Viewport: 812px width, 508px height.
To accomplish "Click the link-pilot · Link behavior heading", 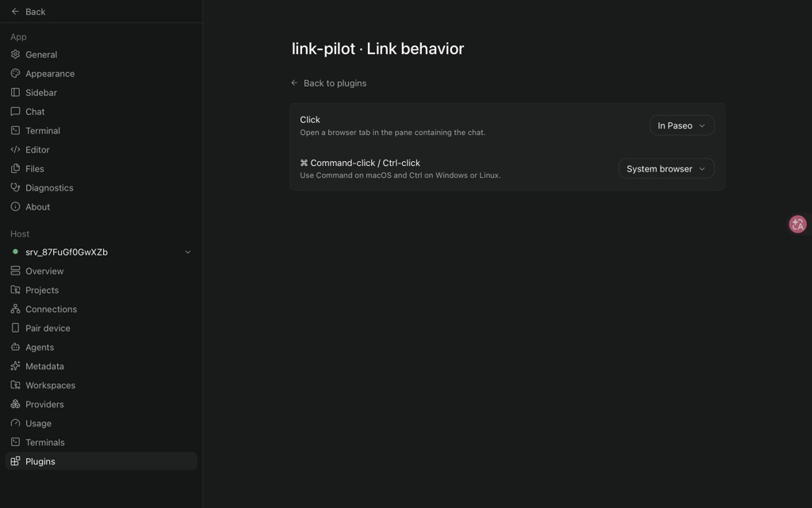I will [x=377, y=48].
